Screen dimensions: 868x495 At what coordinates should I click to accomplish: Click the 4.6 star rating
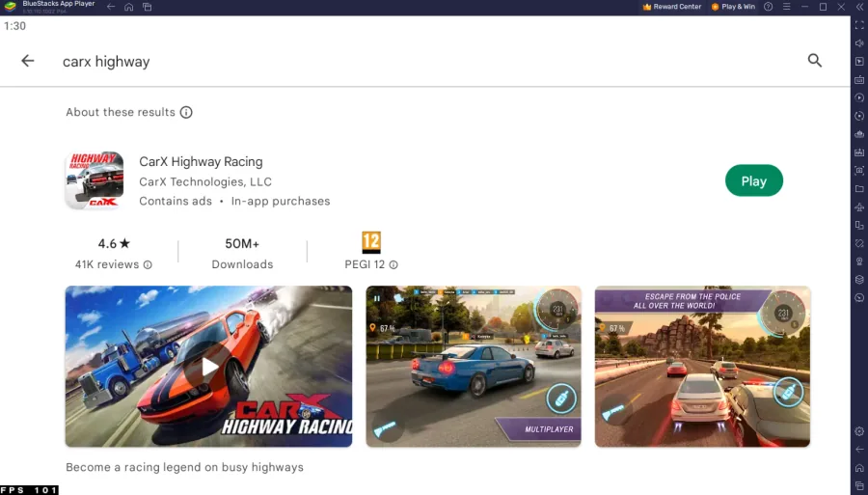114,243
